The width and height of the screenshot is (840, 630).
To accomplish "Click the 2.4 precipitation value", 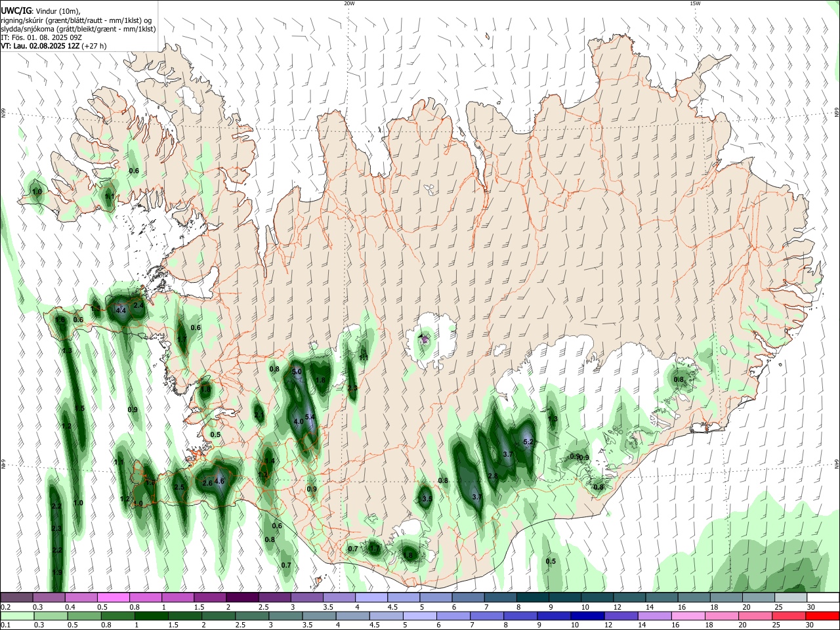I will [x=138, y=305].
